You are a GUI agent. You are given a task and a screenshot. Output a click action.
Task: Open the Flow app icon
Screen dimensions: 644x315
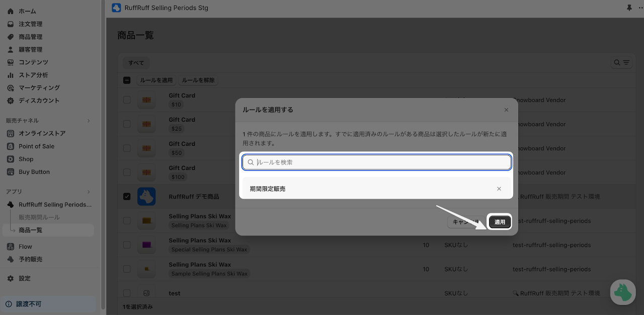pyautogui.click(x=10, y=247)
